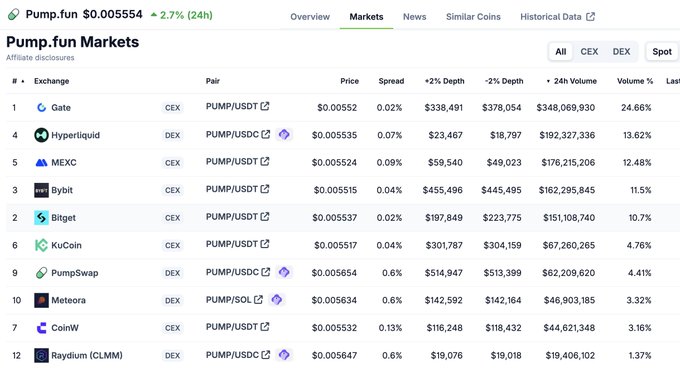680x368 pixels.
Task: Open the Overview tab
Action: point(310,16)
